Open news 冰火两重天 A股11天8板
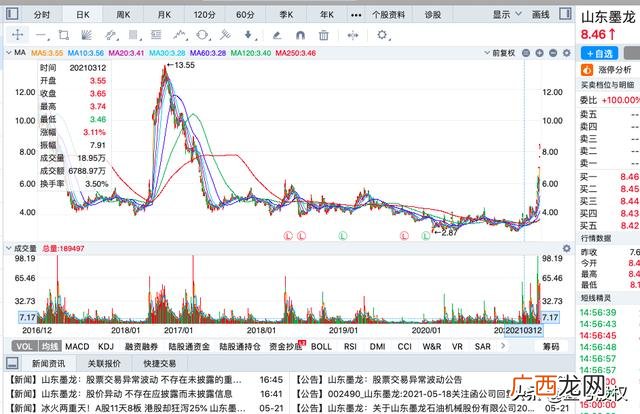640x414 pixels. (127, 408)
